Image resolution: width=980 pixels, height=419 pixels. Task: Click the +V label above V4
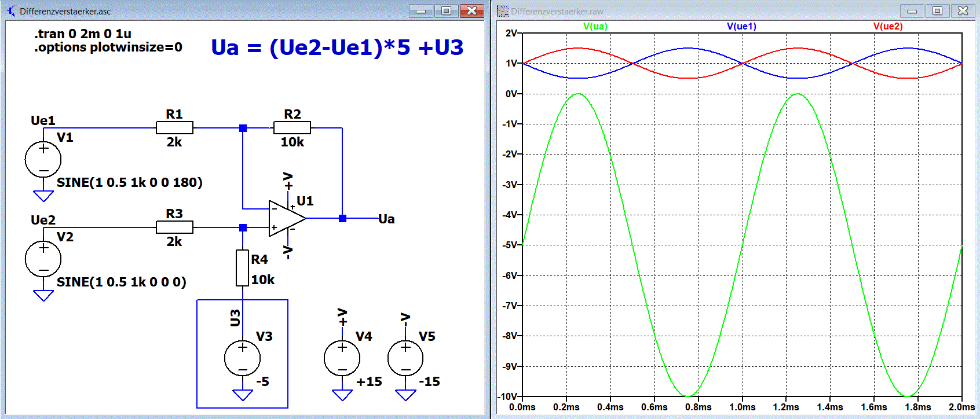(343, 317)
